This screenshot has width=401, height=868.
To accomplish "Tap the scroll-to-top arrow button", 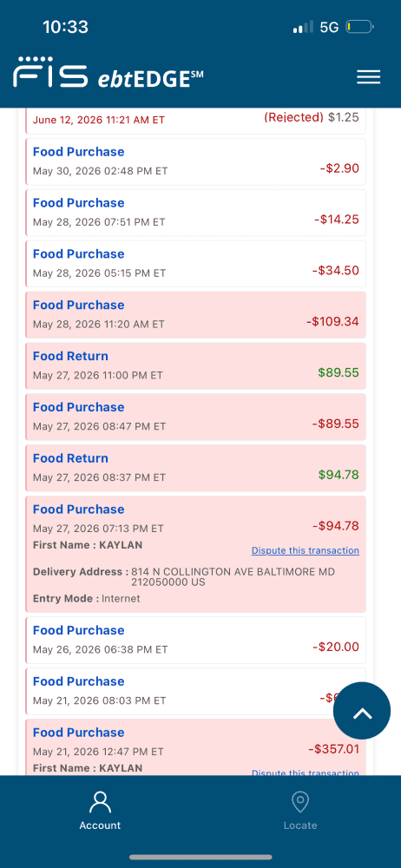I will pos(362,711).
